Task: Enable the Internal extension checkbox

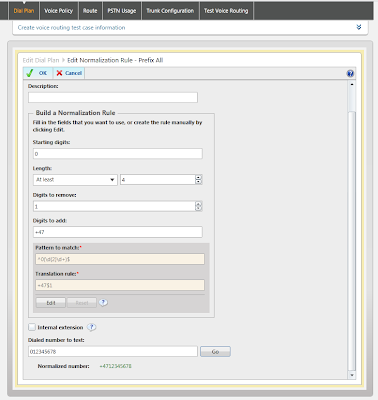Action: point(32,327)
